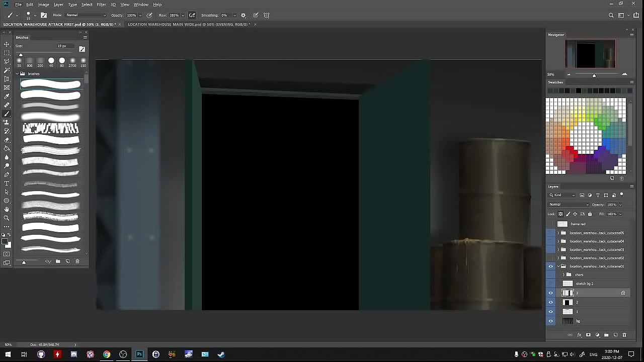Select the Eyedropper tool in toolbar

[7, 97]
